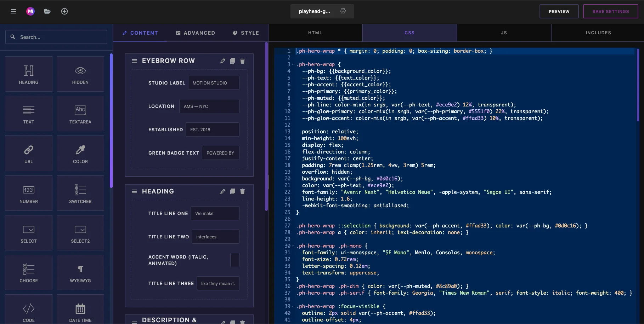Edit the Accent Word input field
Image resolution: width=644 pixels, height=324 pixels.
235,260
